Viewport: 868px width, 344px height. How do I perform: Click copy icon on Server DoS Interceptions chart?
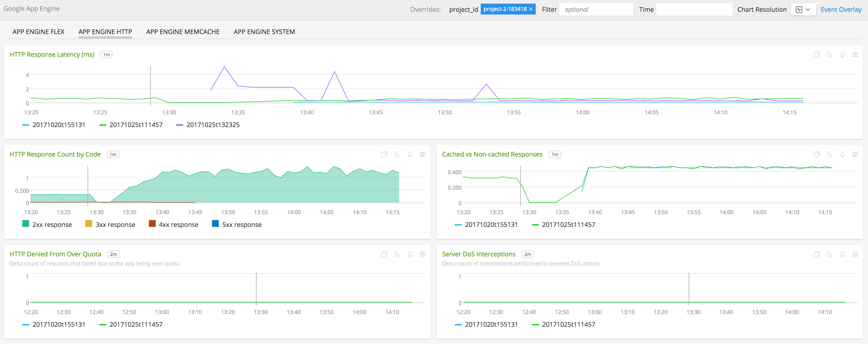point(816,254)
